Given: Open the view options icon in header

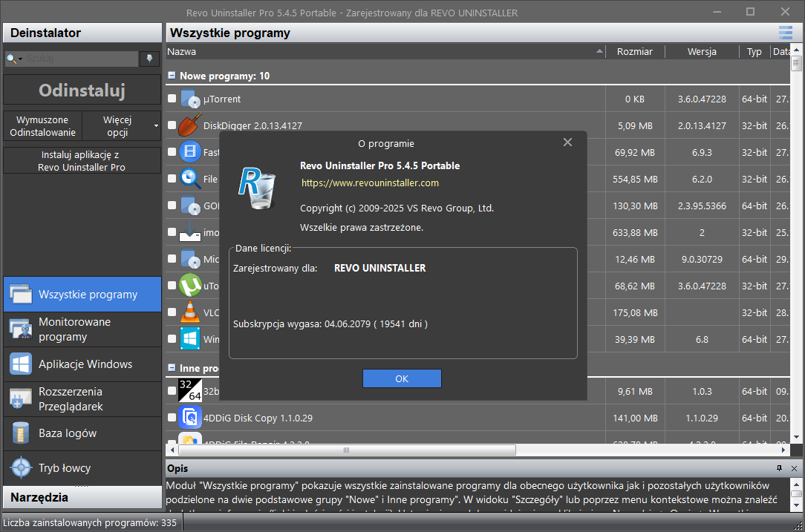Looking at the screenshot, I should (786, 33).
